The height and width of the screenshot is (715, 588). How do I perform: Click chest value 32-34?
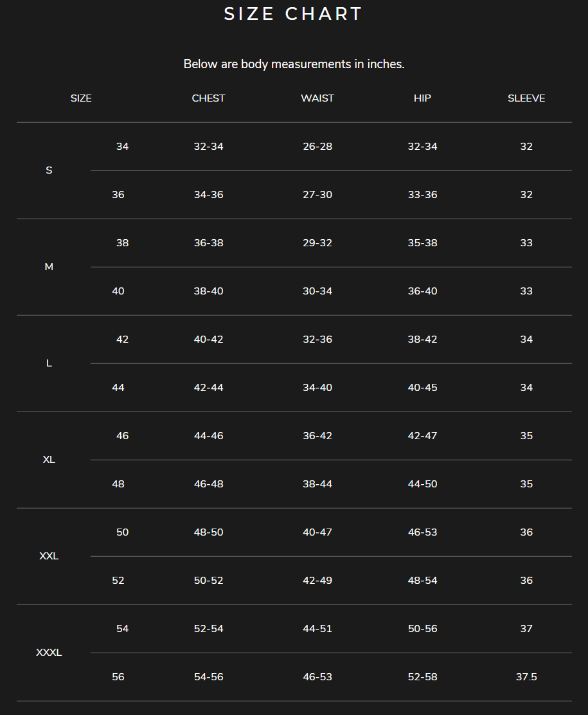tap(209, 147)
